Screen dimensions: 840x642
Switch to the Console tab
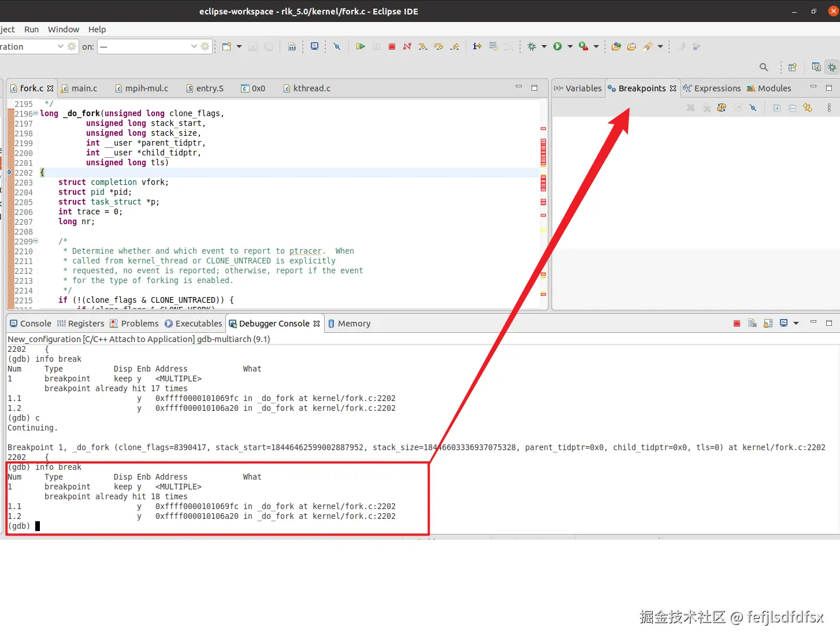30,324
